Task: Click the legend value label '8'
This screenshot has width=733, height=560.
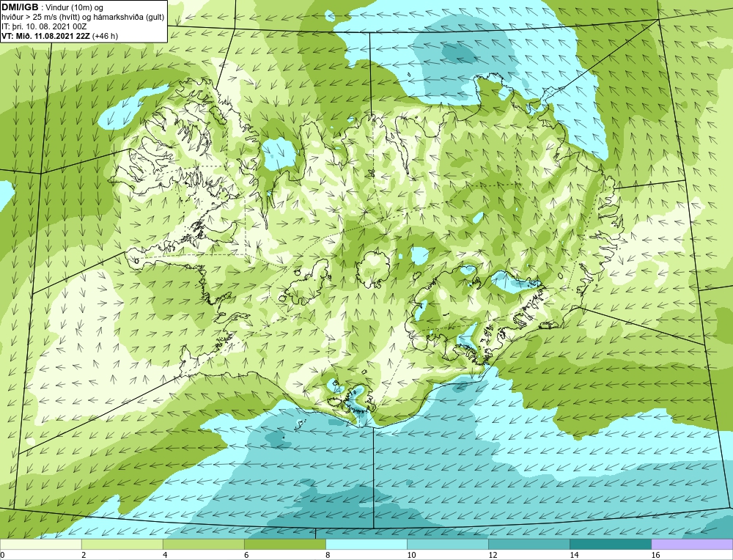Action: coord(328,555)
